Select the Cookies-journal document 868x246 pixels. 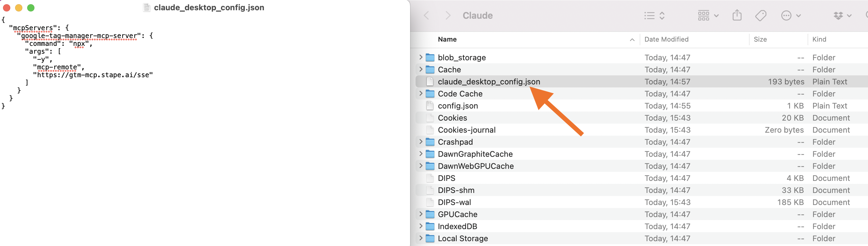pos(466,130)
